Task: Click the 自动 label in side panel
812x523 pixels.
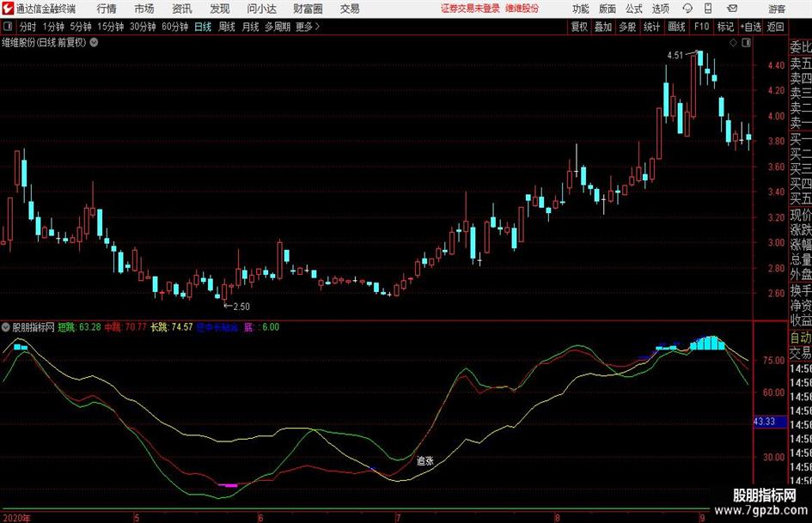Action: click(801, 338)
